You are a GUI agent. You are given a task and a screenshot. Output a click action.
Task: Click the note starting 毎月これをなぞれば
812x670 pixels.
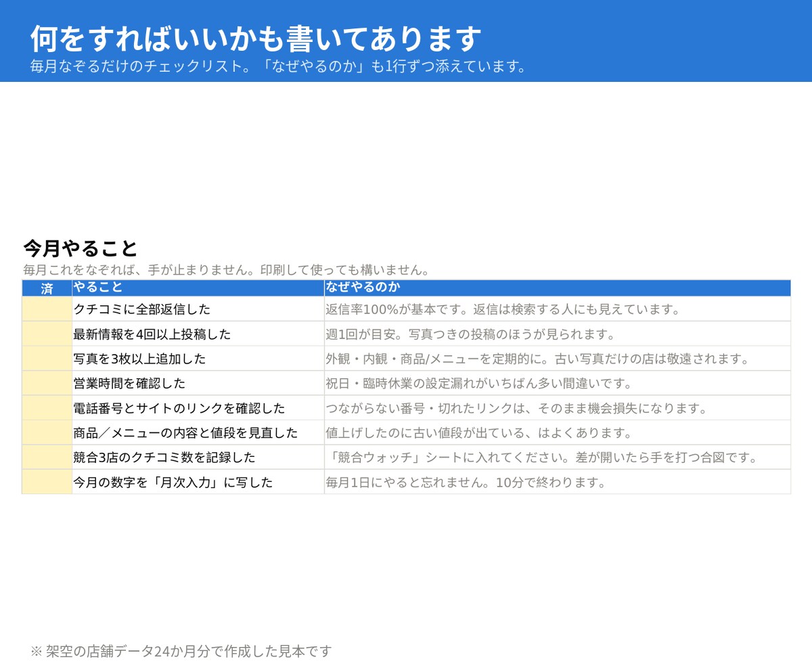coord(227,269)
